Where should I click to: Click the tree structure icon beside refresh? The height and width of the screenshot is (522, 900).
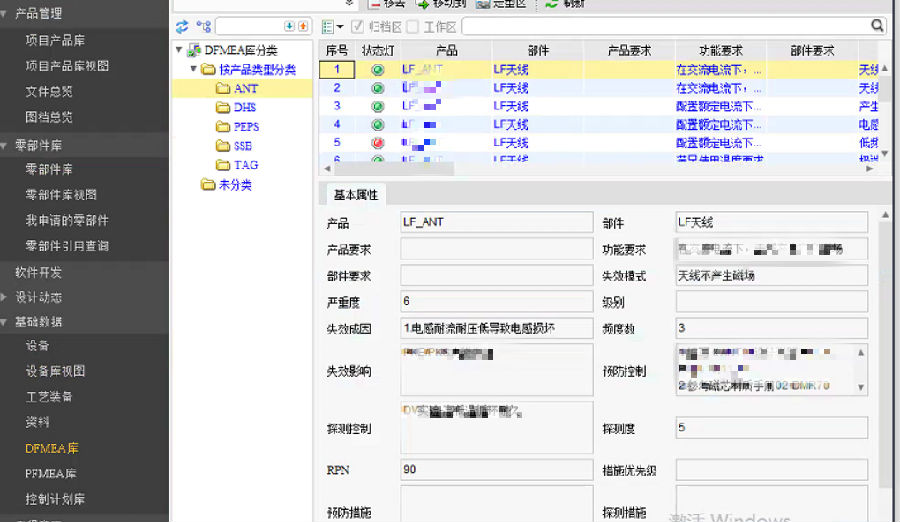click(203, 26)
